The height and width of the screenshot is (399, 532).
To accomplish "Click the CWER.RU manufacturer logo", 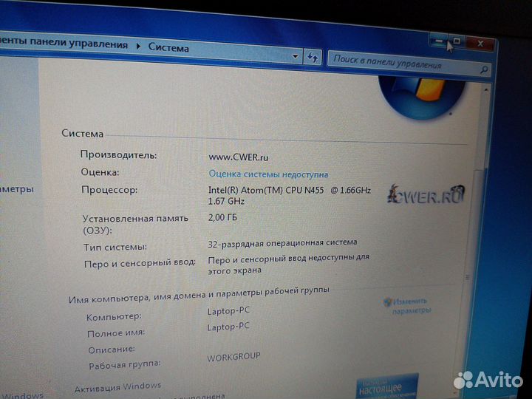I will tap(426, 195).
